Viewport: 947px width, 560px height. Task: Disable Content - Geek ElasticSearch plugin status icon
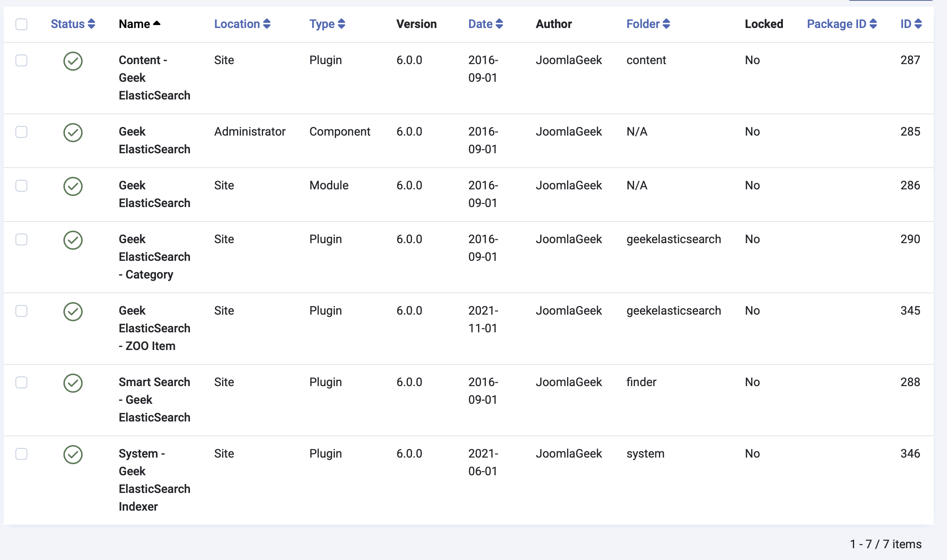[73, 61]
